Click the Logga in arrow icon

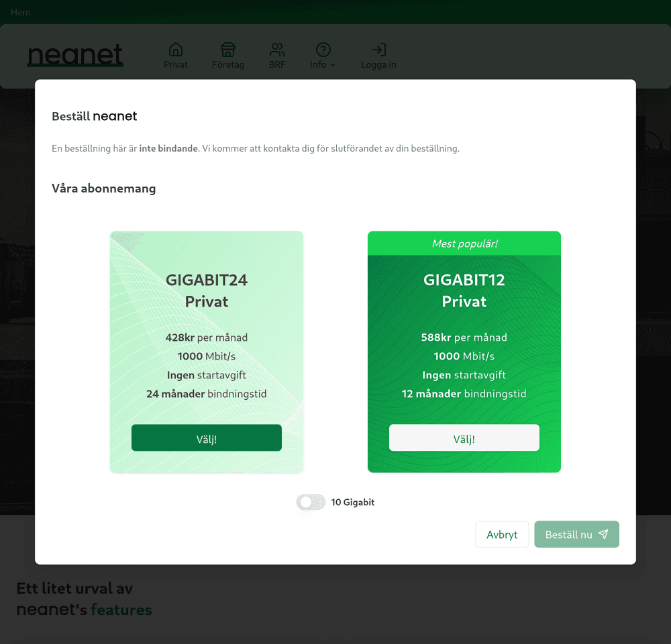379,50
